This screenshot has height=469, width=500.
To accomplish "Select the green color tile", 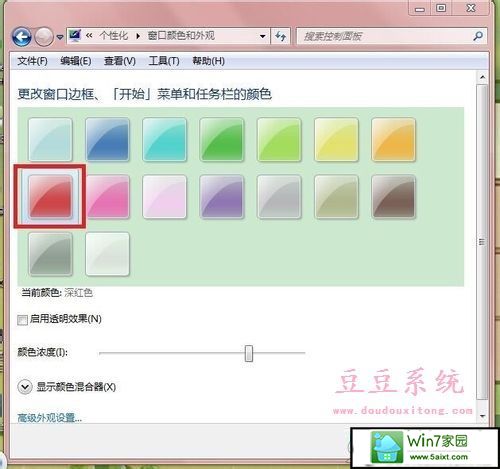I will (222, 139).
